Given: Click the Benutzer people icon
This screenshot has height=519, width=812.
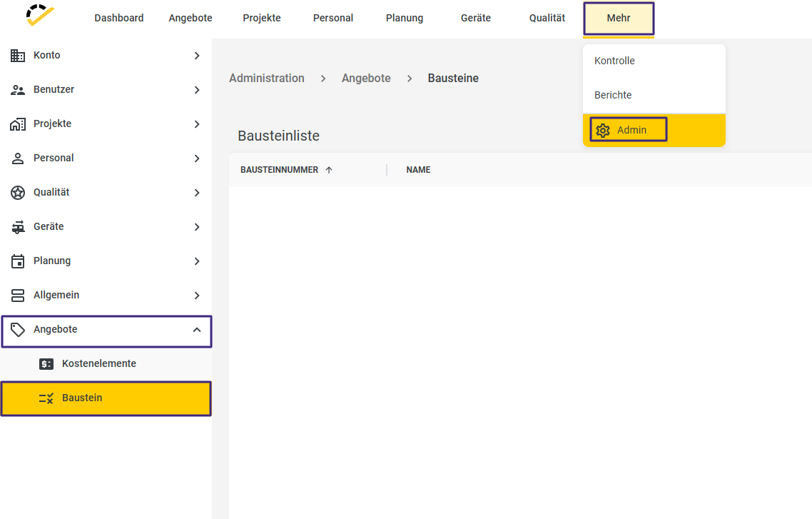Looking at the screenshot, I should (x=18, y=90).
